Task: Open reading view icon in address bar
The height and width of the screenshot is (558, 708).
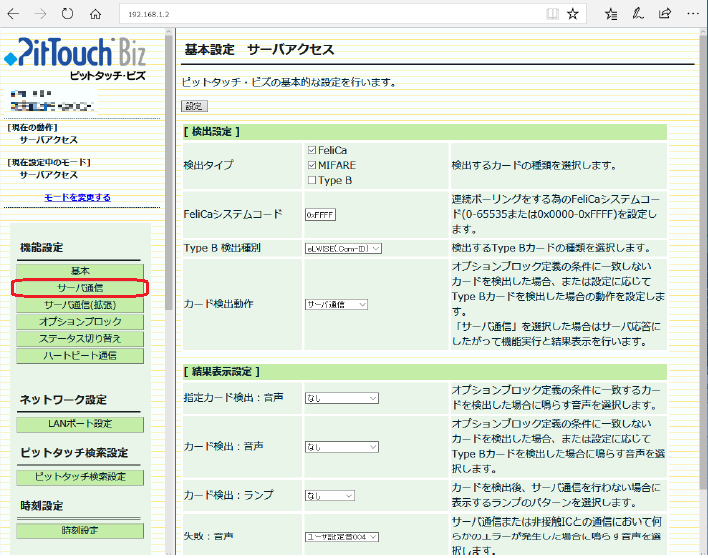Action: (x=552, y=14)
